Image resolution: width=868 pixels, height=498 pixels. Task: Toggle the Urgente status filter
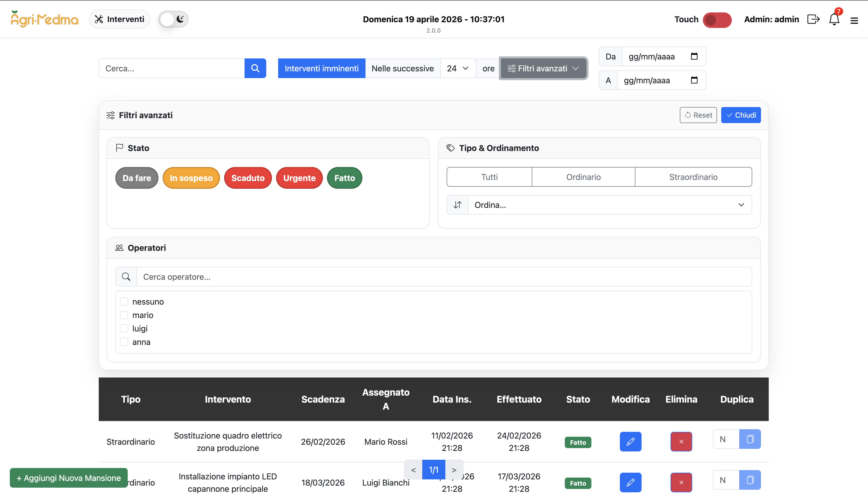click(299, 178)
